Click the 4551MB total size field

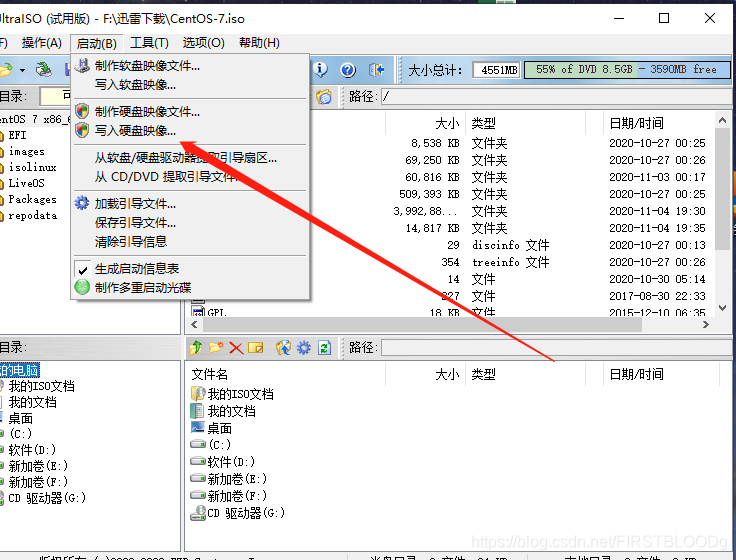pyautogui.click(x=497, y=70)
